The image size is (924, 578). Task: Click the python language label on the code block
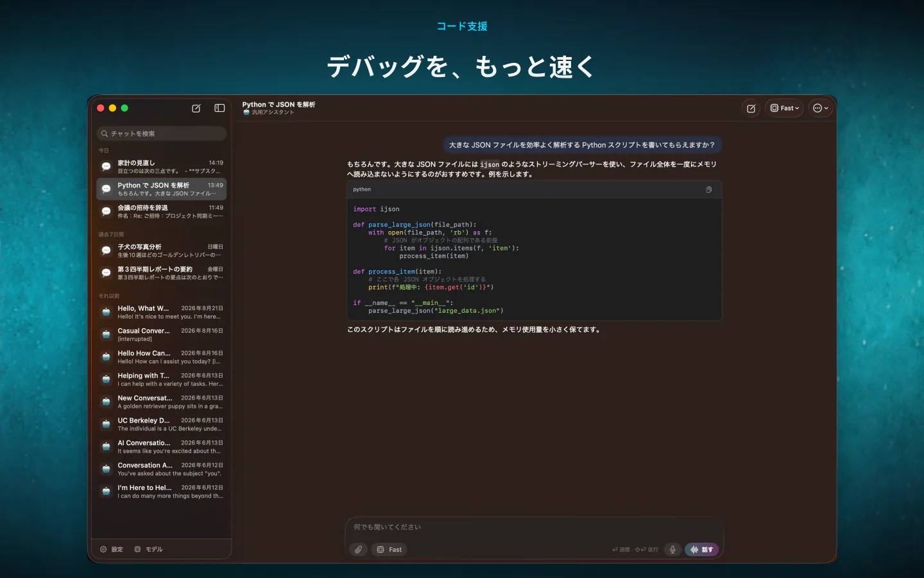click(362, 189)
